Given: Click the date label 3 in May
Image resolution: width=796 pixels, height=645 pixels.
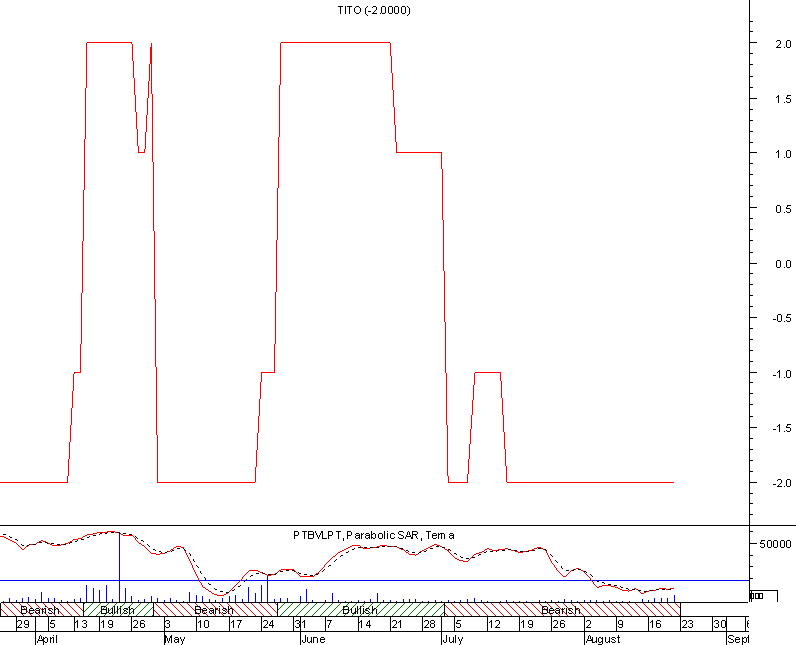Looking at the screenshot, I should (x=168, y=624).
